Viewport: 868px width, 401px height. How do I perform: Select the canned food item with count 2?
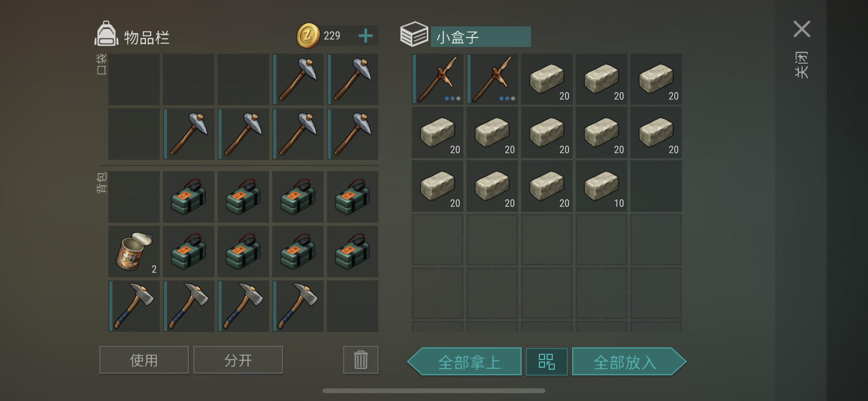click(x=134, y=251)
